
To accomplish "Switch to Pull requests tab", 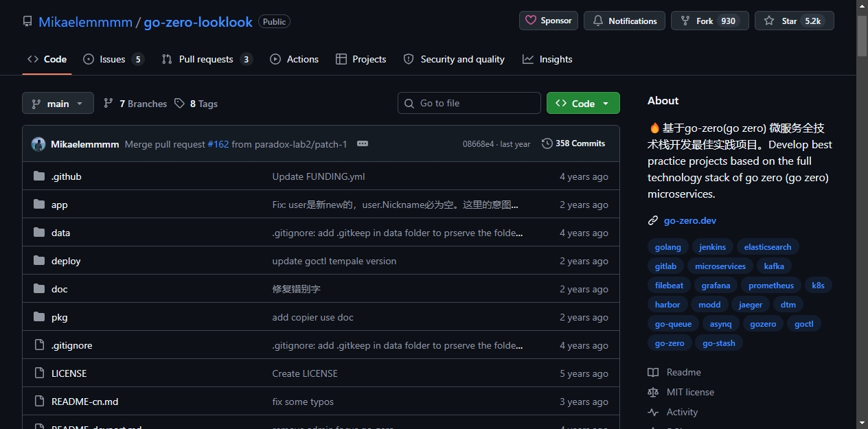I will tap(207, 59).
